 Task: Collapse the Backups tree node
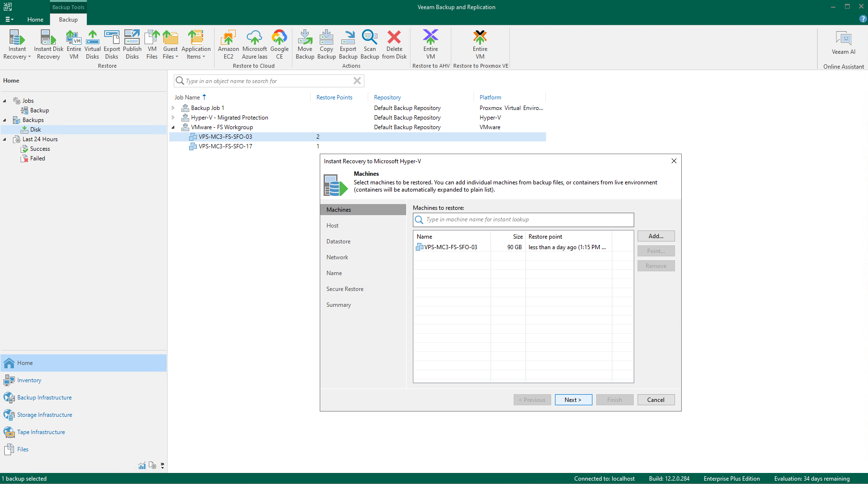pyautogui.click(x=5, y=120)
